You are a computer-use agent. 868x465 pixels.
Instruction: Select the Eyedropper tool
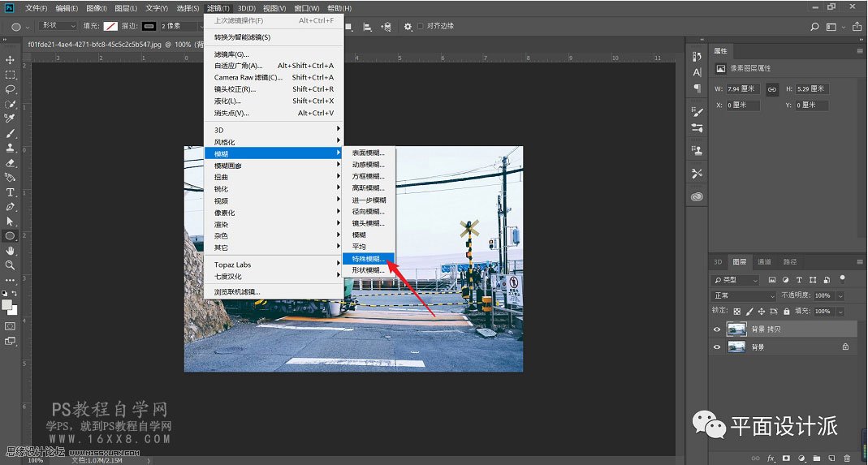click(x=10, y=118)
